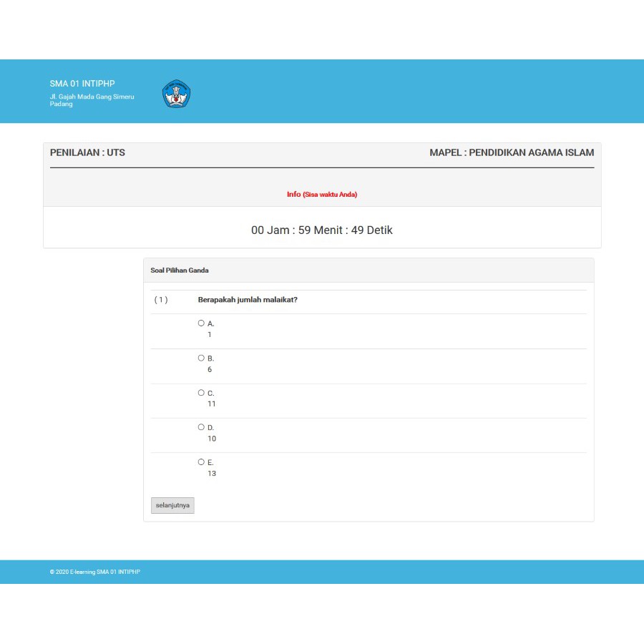Click the SMA 01 INTIPHP school name

click(82, 84)
